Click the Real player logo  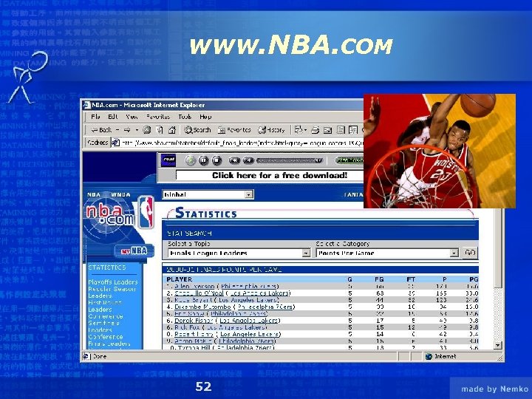pyautogui.click(x=168, y=160)
